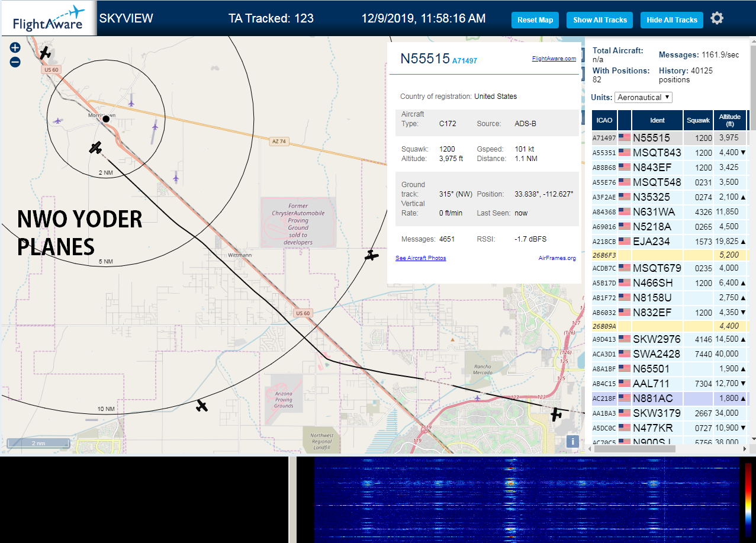
Task: Click the receiver location black dot at Morristown
Action: (106, 119)
